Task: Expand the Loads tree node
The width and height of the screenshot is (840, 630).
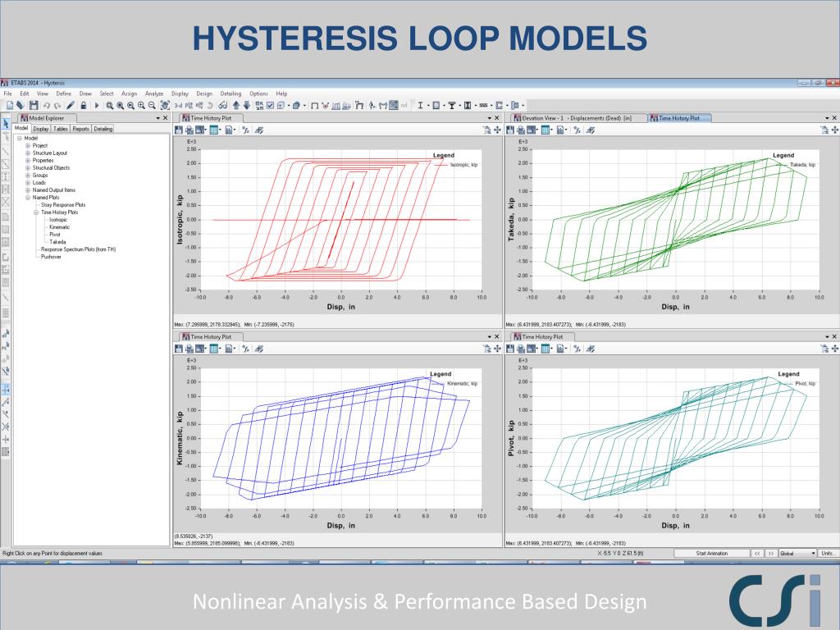Action: (28, 183)
